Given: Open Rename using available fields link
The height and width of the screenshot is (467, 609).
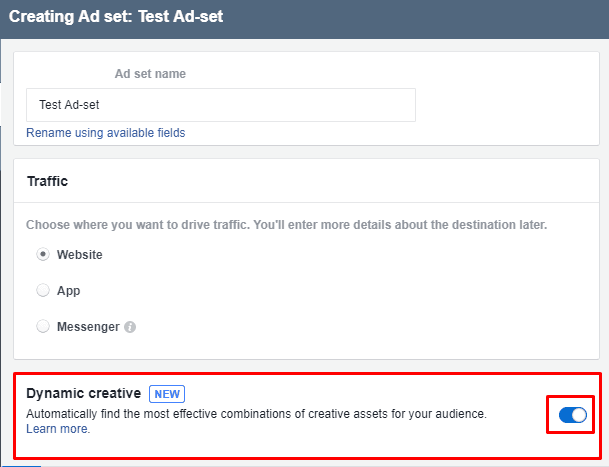Looking at the screenshot, I should point(106,133).
